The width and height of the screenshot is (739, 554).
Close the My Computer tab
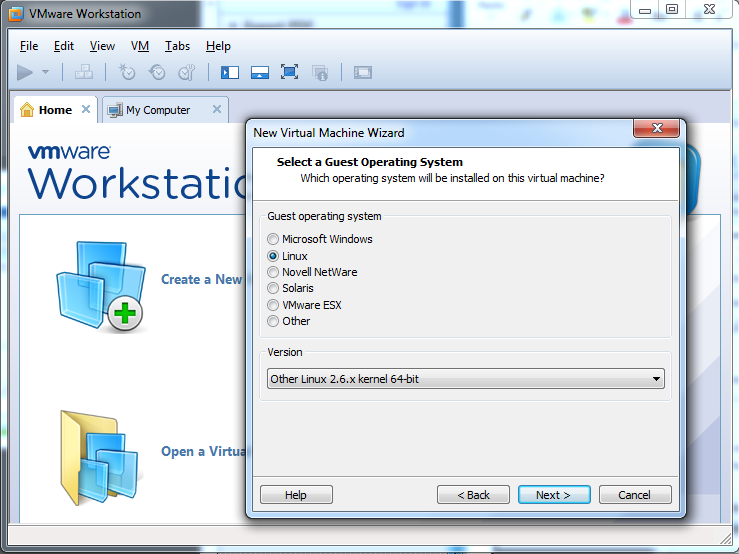point(217,109)
